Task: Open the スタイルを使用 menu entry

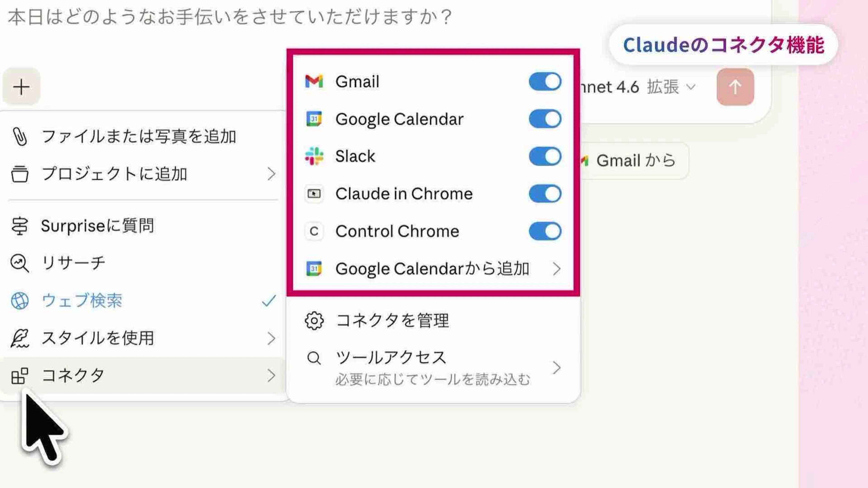Action: click(x=98, y=338)
